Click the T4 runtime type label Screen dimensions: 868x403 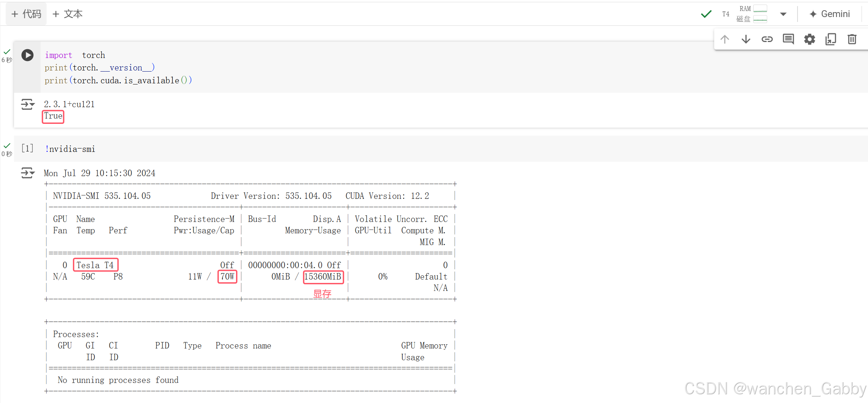pos(726,14)
